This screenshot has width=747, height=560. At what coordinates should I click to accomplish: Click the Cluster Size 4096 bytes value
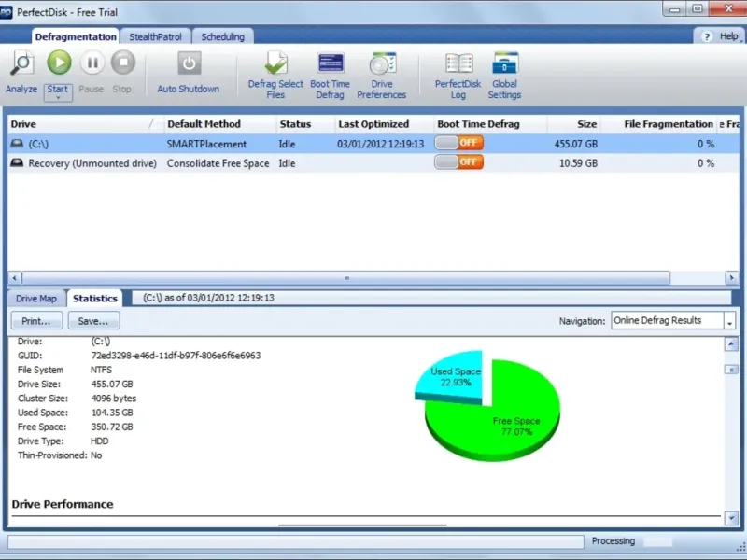[x=113, y=399]
